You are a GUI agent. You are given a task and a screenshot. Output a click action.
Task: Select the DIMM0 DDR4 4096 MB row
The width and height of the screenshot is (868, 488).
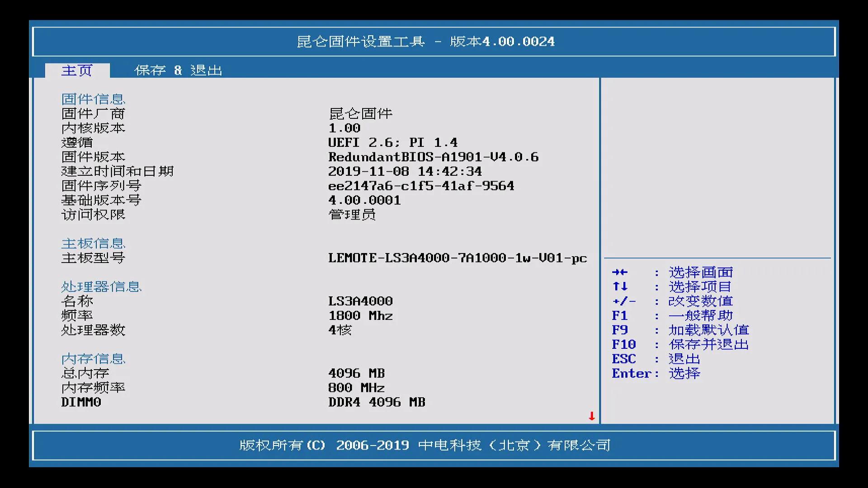pyautogui.click(x=377, y=402)
